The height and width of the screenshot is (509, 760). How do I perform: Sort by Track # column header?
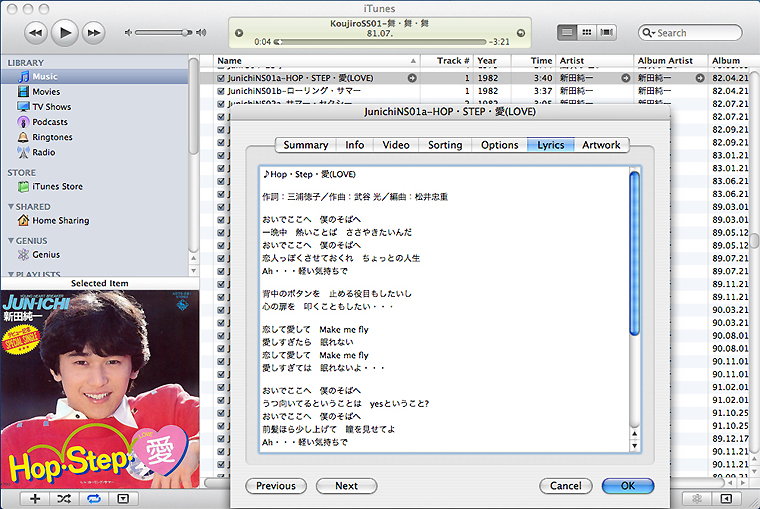pos(447,61)
